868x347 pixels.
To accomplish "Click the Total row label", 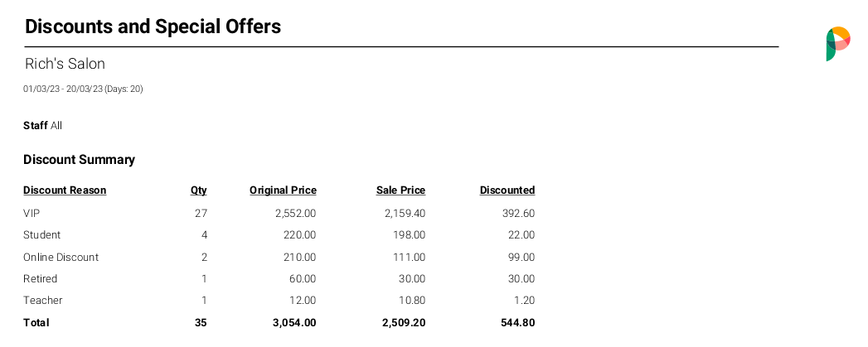I will 36,322.
